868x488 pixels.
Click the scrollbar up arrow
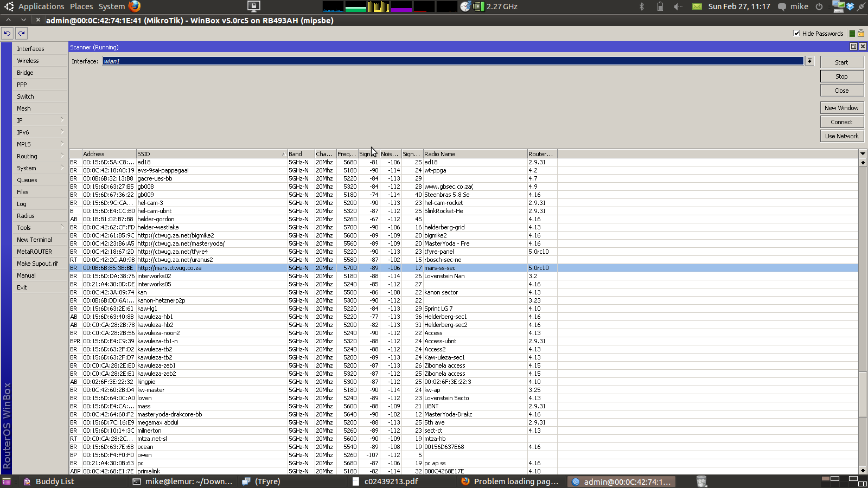click(863, 162)
